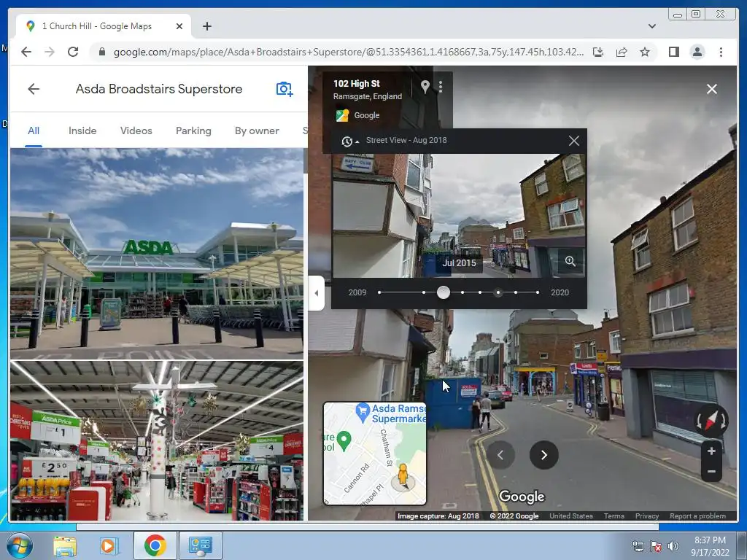Expand the tab search chevron
747x560 pixels.
click(x=651, y=26)
